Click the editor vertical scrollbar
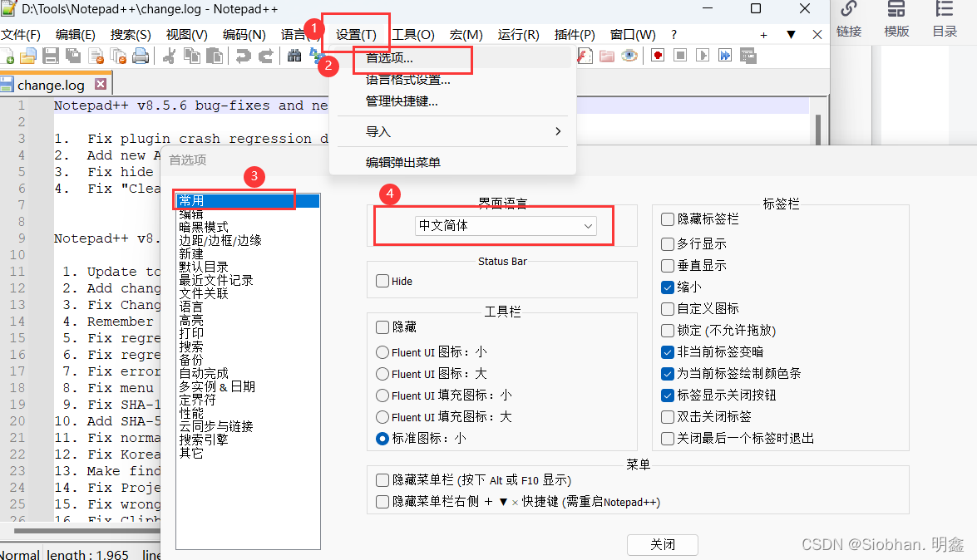 coord(817,130)
